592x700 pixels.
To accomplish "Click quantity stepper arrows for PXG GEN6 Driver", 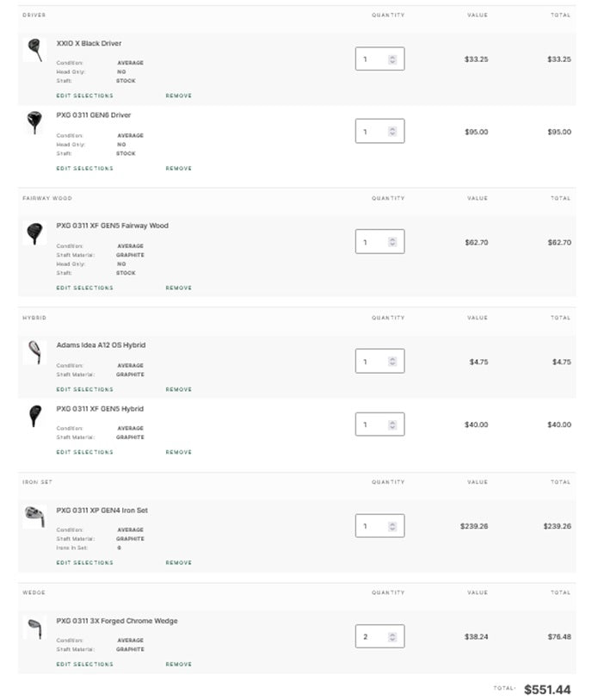I will tap(392, 131).
